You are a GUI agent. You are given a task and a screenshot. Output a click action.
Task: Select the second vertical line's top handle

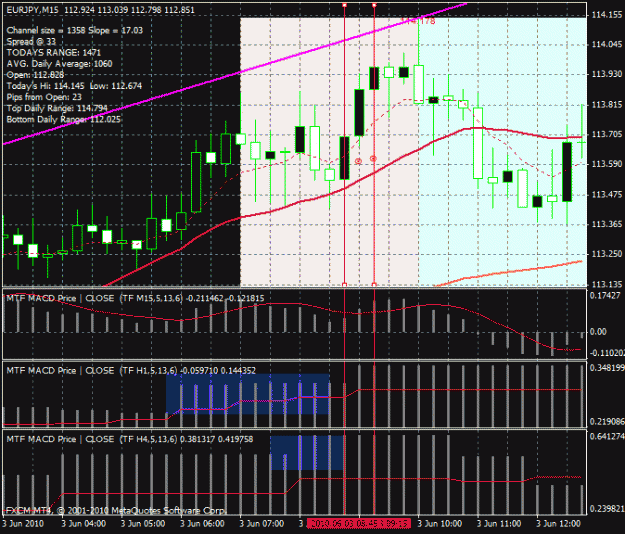374,5
